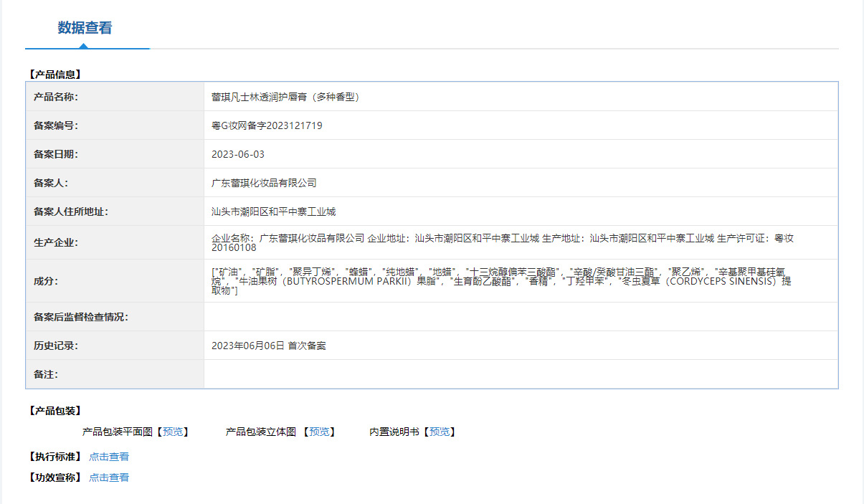
Task: Open 功效宣称 点击查看 link
Action: pos(109,477)
